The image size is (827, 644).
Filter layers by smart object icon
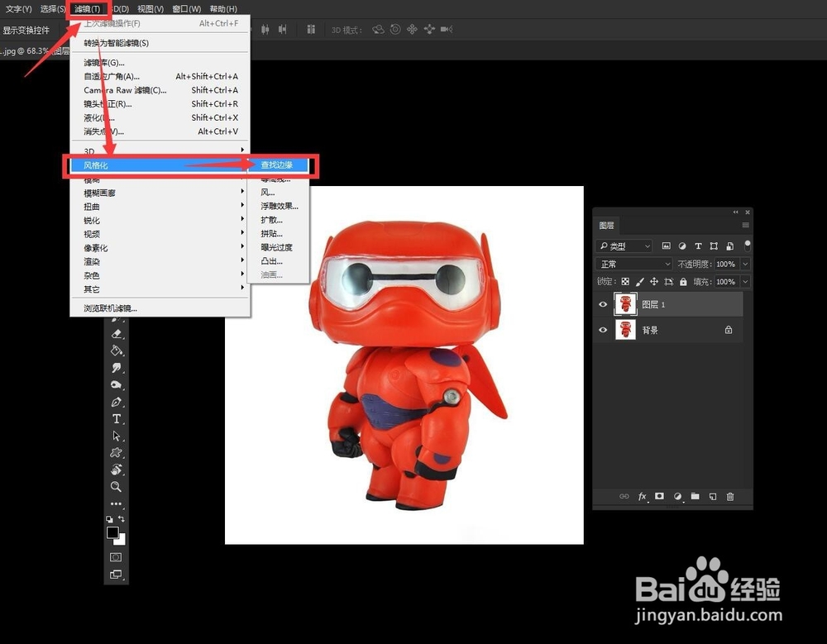click(730, 246)
